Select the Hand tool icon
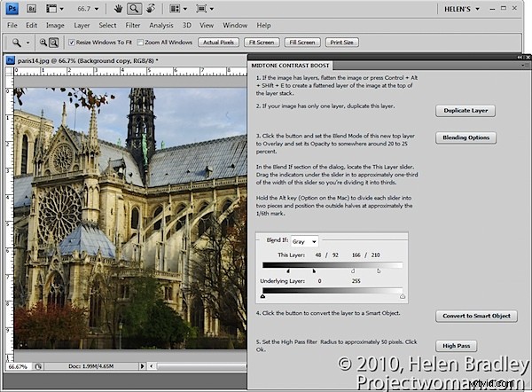 (x=118, y=9)
